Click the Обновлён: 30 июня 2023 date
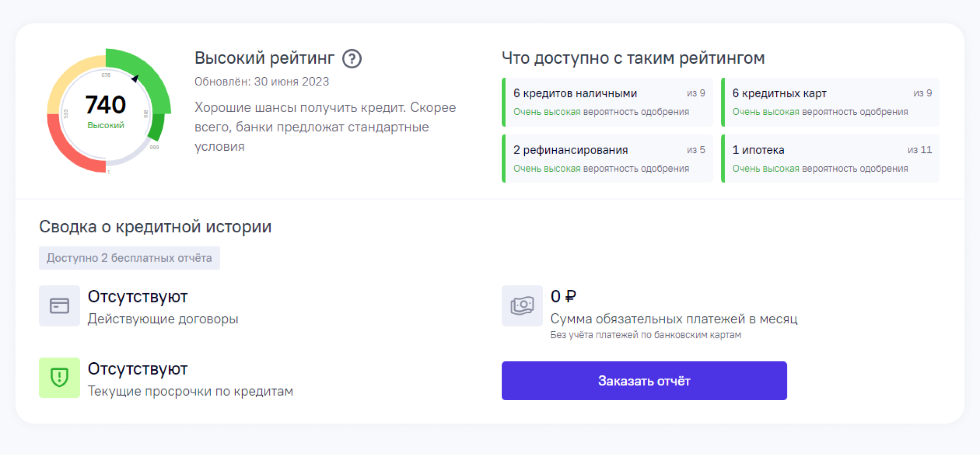The height and width of the screenshot is (455, 980). [x=262, y=81]
